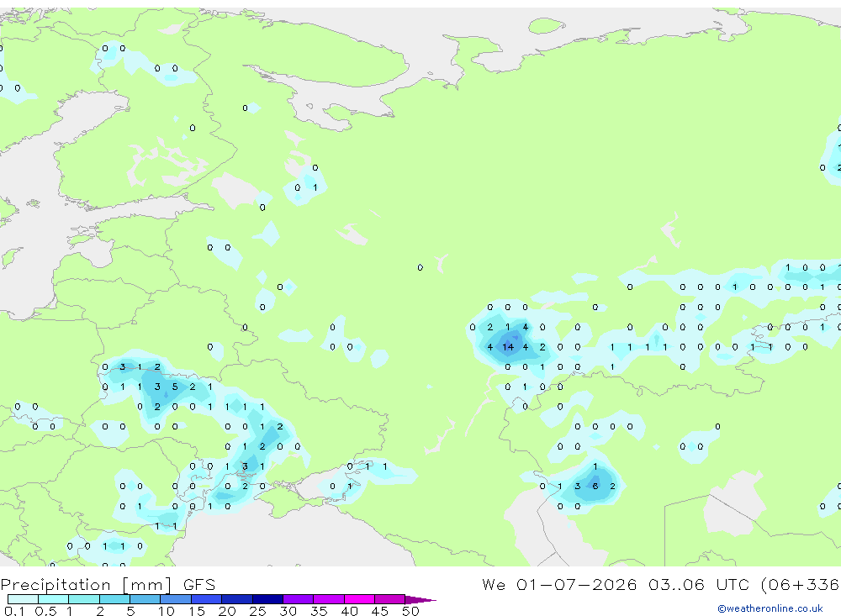Select the 35–40 mm violet legend swatch
Viewport: 841px width, 616px height.
[x=329, y=599]
